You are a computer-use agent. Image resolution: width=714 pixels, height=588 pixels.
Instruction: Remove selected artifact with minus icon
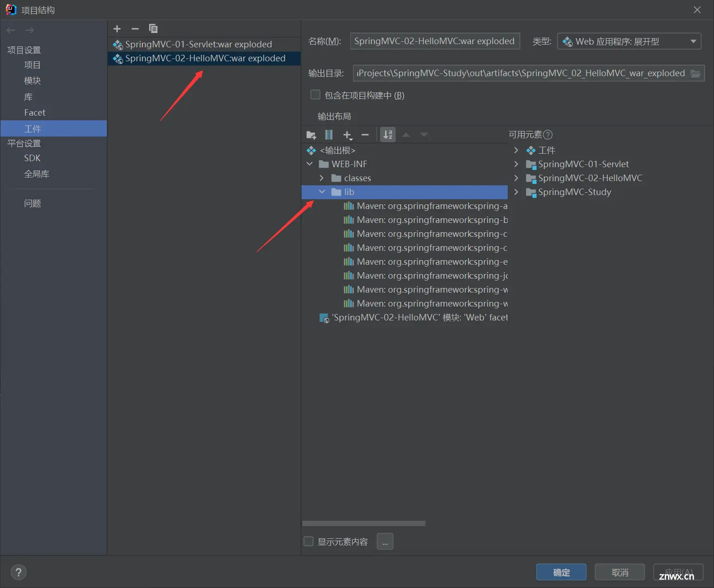coord(135,29)
